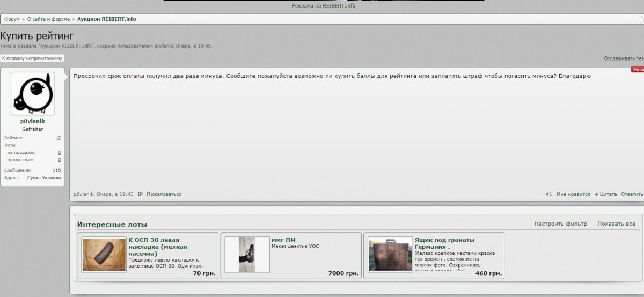Viewport: 644px width, 297px height.
Task: Open p0vlanik author link under post
Action: click(x=84, y=194)
